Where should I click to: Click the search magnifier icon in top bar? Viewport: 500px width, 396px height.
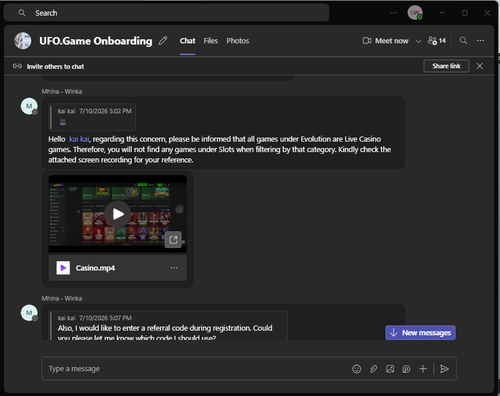[22, 13]
